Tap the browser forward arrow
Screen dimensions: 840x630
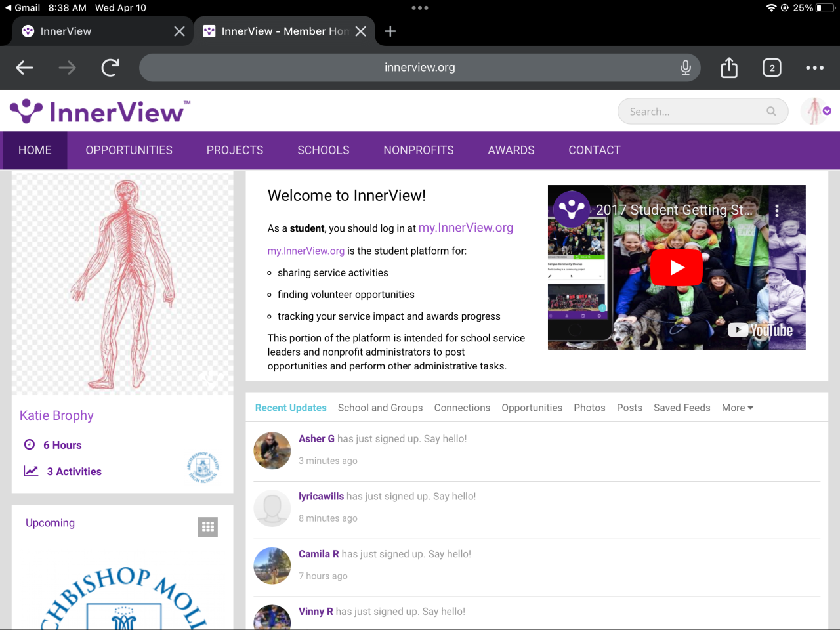(67, 68)
